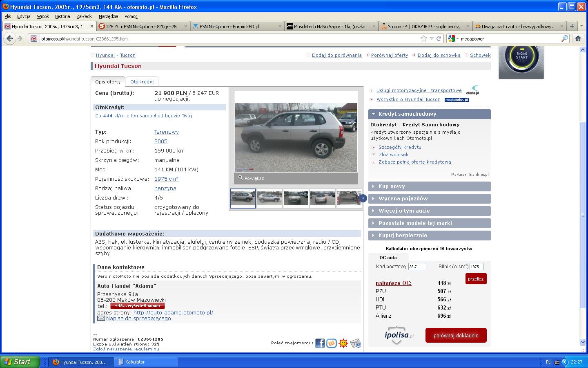The width and height of the screenshot is (588, 368).
Task: Expand the Więcej o tym aucie panel
Action: point(429,211)
